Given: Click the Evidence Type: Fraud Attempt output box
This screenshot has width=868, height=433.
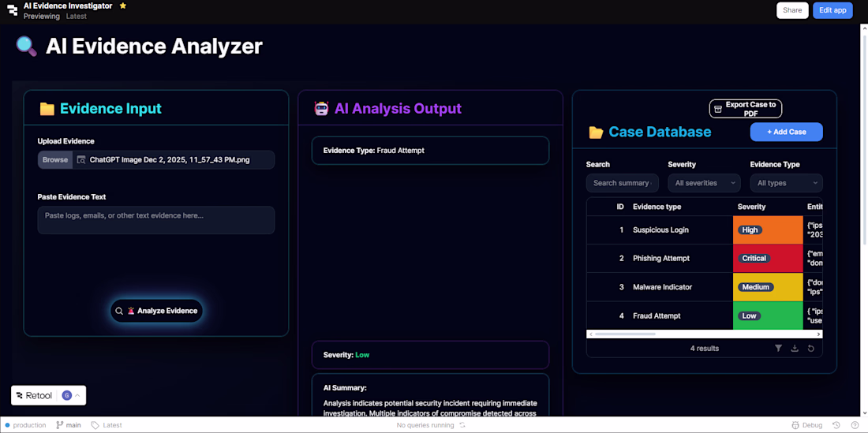Looking at the screenshot, I should [x=430, y=151].
